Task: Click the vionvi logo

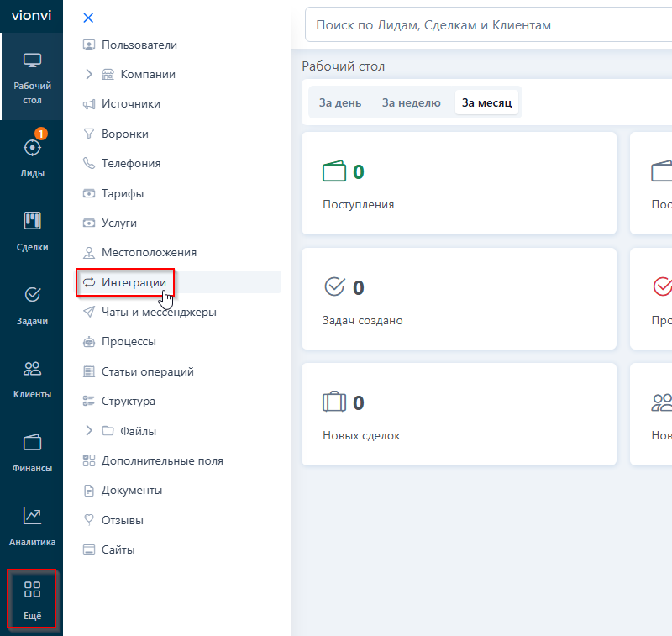Action: pos(31,15)
